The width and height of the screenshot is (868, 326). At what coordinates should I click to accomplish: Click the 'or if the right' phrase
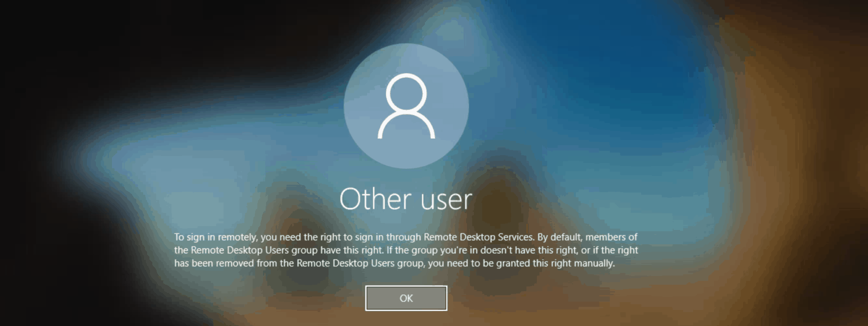coord(610,250)
